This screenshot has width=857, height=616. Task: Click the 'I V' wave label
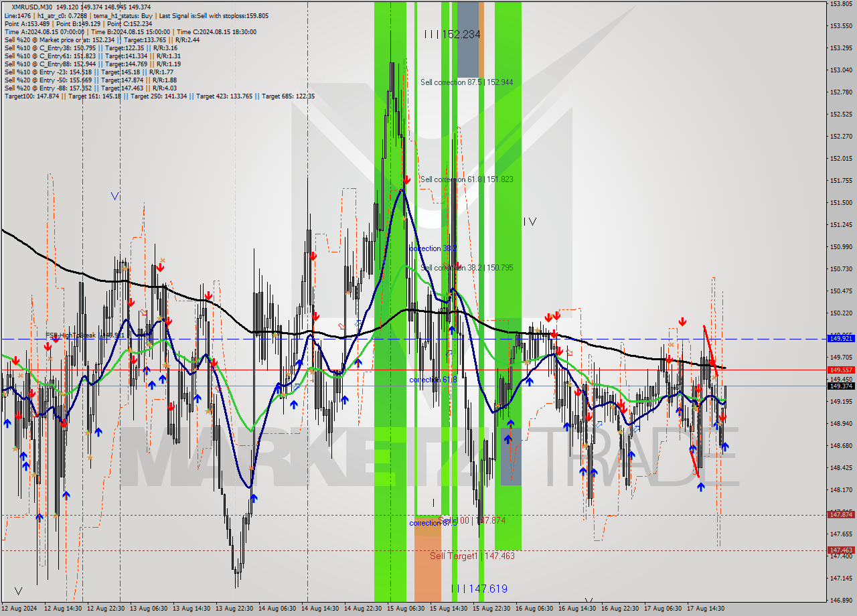tap(529, 221)
